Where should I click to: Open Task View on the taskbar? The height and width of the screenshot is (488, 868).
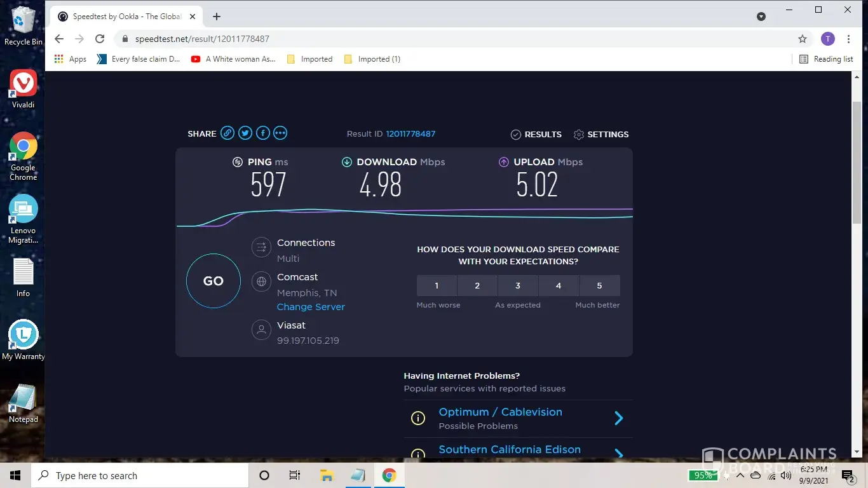(295, 475)
